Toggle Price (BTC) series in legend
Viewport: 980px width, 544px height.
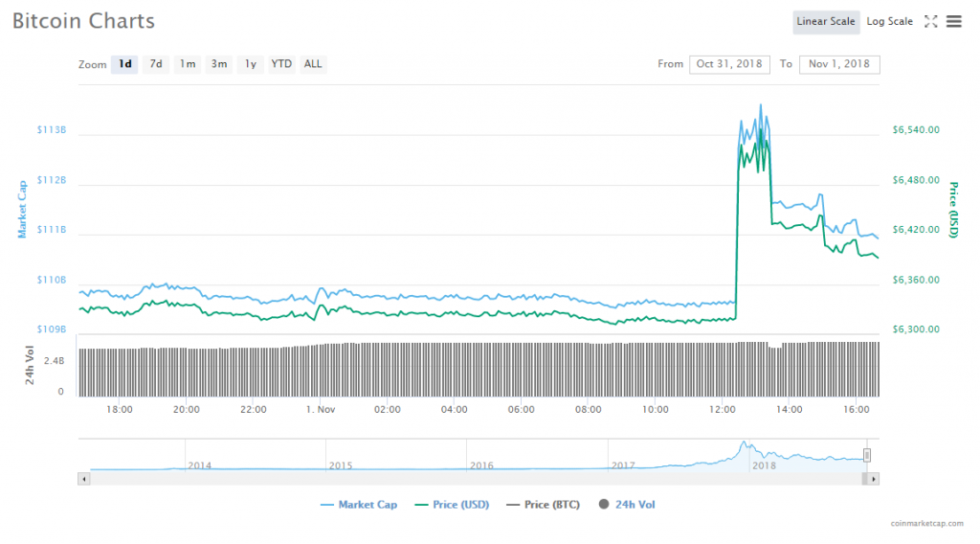(x=544, y=505)
